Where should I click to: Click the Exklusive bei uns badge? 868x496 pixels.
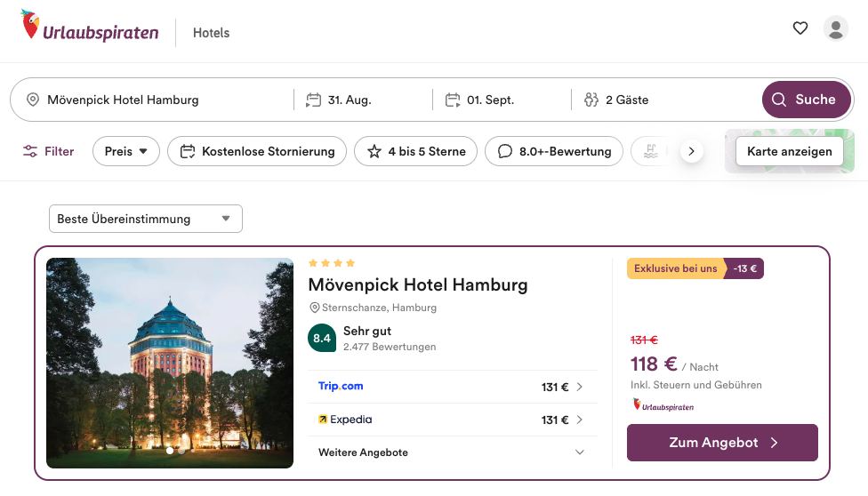coord(675,268)
